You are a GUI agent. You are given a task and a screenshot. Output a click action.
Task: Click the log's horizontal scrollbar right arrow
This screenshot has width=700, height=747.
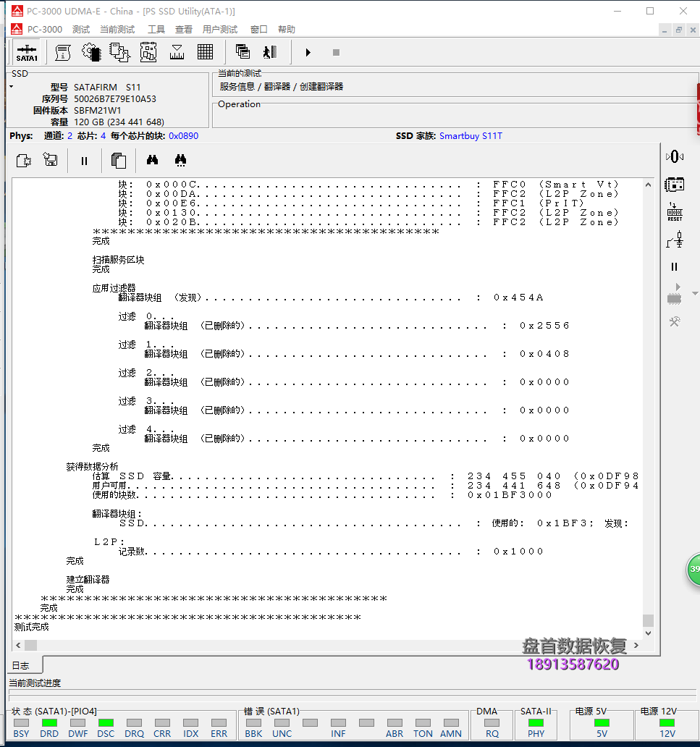click(636, 645)
